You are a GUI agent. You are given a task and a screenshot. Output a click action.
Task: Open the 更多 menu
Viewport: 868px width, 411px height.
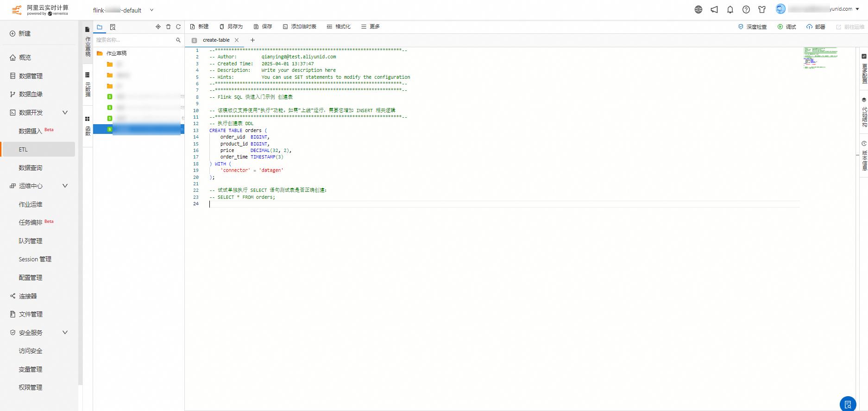click(x=371, y=27)
